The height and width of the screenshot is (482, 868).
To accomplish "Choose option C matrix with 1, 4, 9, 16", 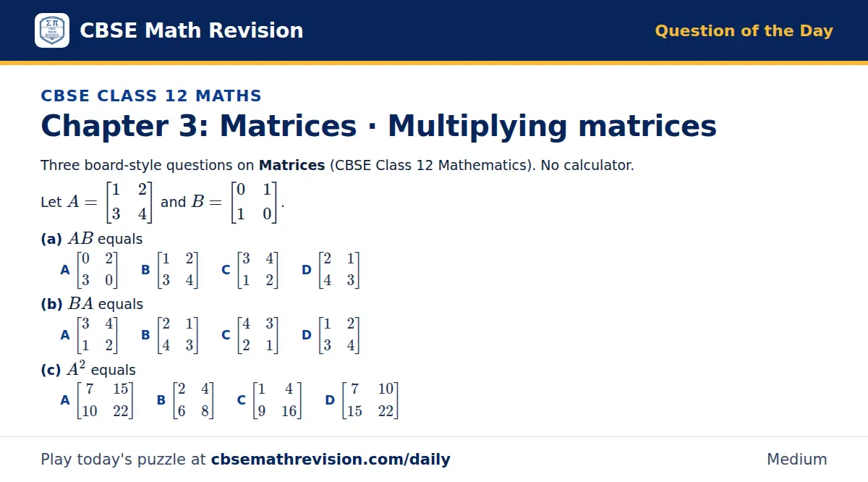I will click(270, 400).
